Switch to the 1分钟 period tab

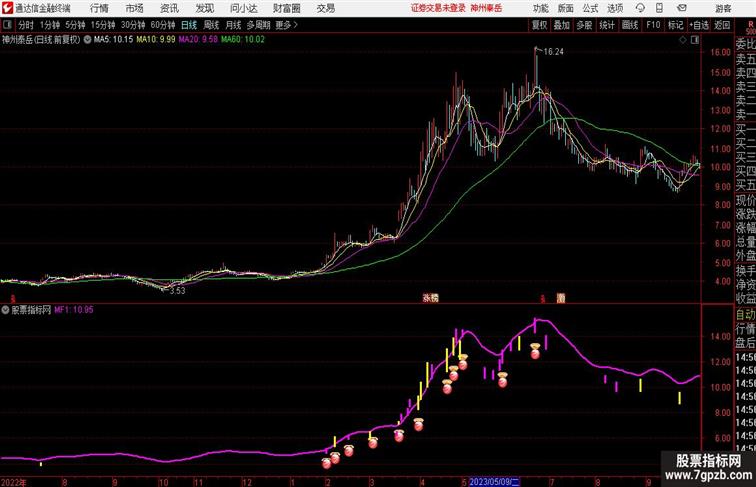tap(49, 25)
